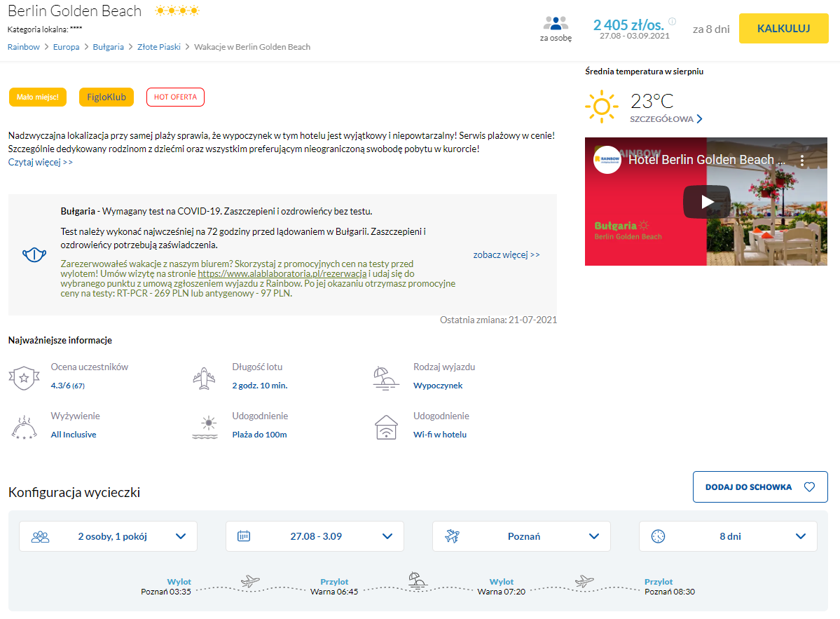The width and height of the screenshot is (840, 619).
Task: Click the 'za osobę' people icon
Action: tap(556, 23)
